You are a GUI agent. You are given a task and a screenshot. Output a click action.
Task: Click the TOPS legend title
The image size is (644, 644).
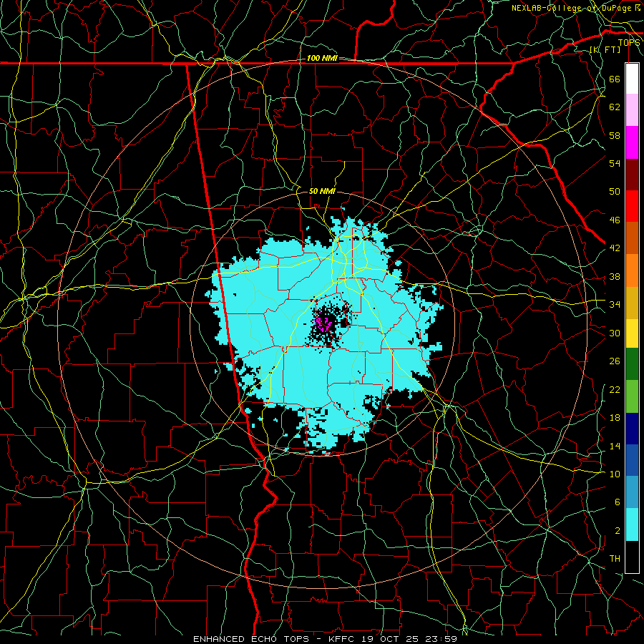pos(629,43)
